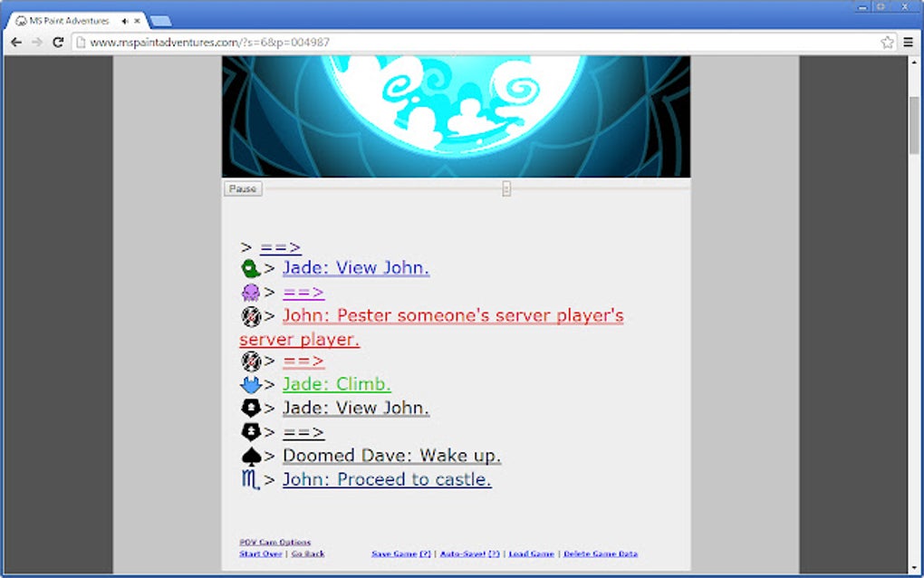The height and width of the screenshot is (578, 924).
Task: Click the Scorpio symbol icon
Action: click(250, 479)
